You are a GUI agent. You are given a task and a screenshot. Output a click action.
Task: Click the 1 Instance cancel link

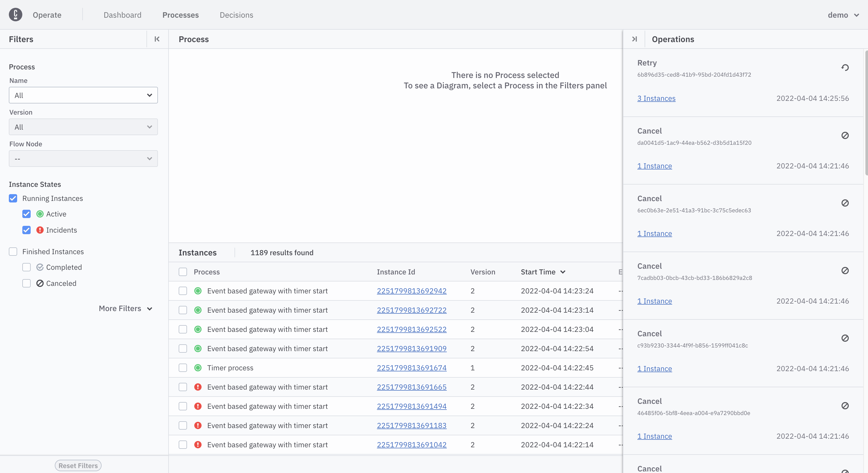[x=654, y=166]
